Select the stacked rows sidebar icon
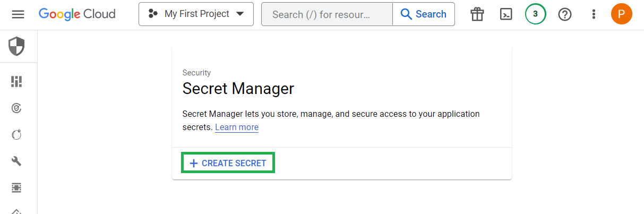The image size is (644, 214). point(16,187)
